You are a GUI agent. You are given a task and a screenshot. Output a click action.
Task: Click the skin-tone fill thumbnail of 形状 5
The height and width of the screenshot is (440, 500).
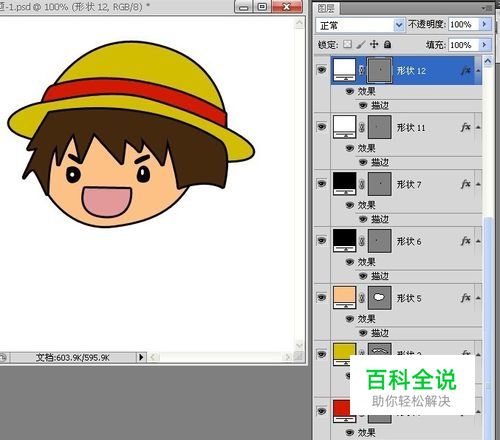pos(345,297)
